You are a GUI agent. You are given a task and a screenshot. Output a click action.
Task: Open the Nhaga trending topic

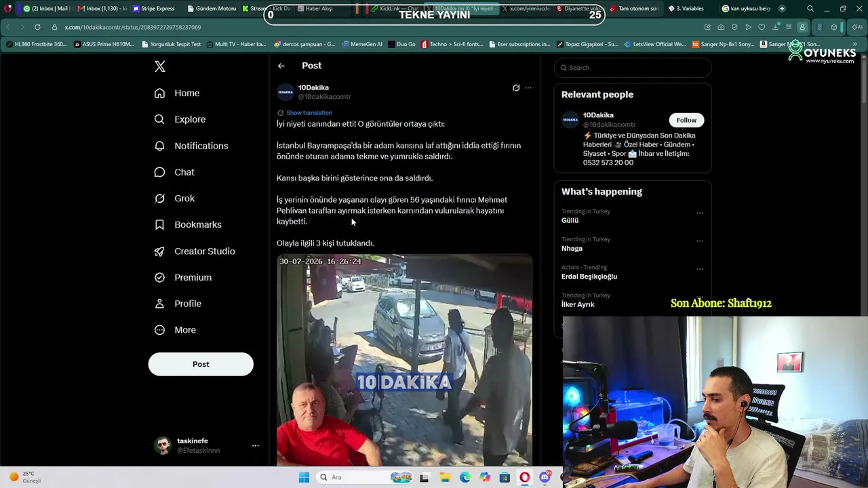pyautogui.click(x=572, y=248)
